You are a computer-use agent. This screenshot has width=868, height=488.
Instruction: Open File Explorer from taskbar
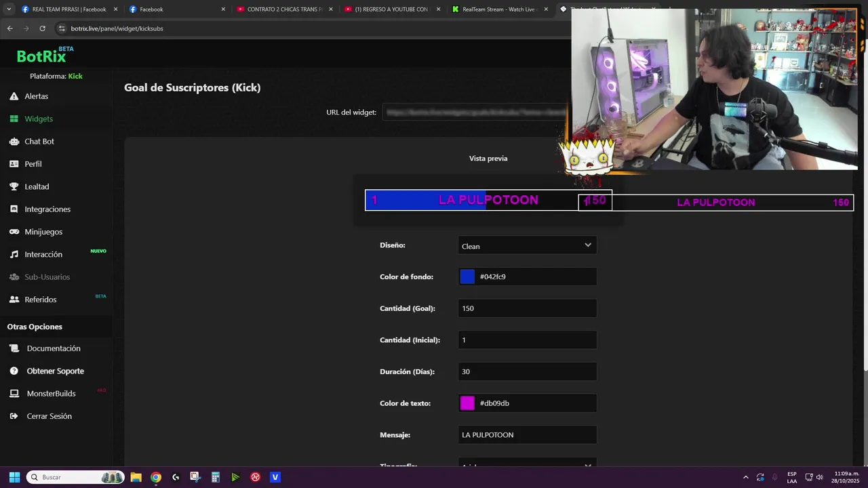136,477
